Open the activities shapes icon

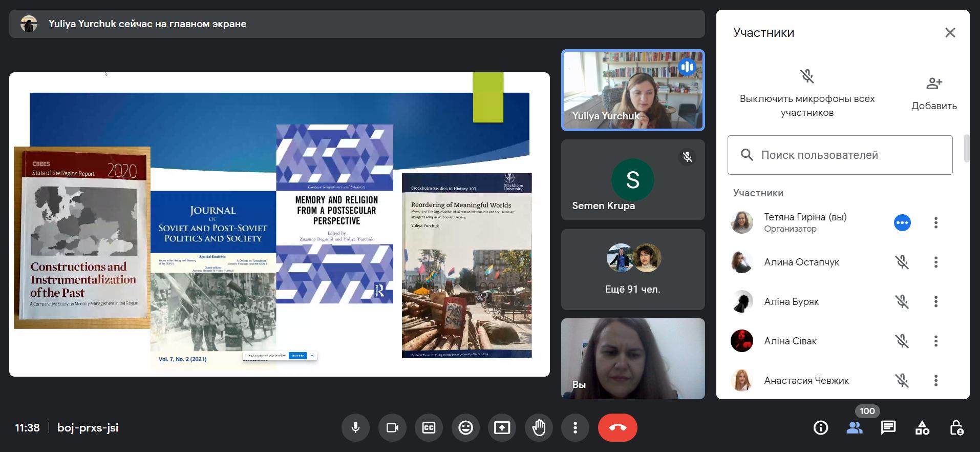tap(922, 428)
